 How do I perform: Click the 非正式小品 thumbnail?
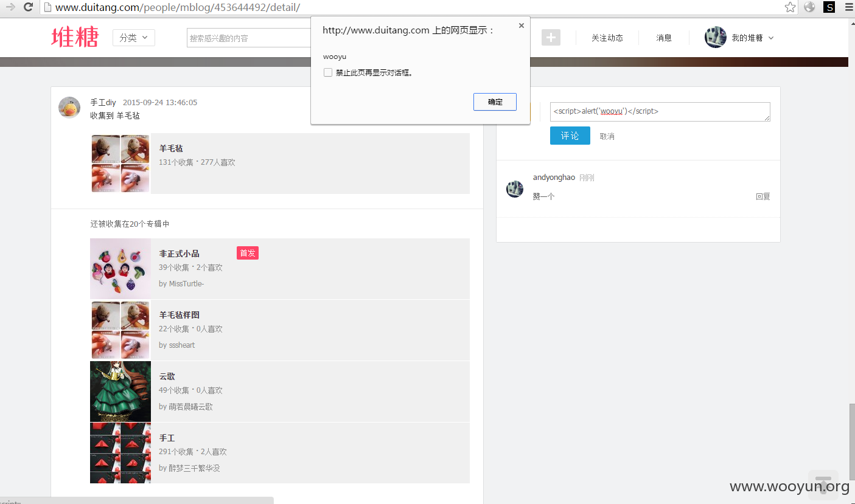pos(120,269)
